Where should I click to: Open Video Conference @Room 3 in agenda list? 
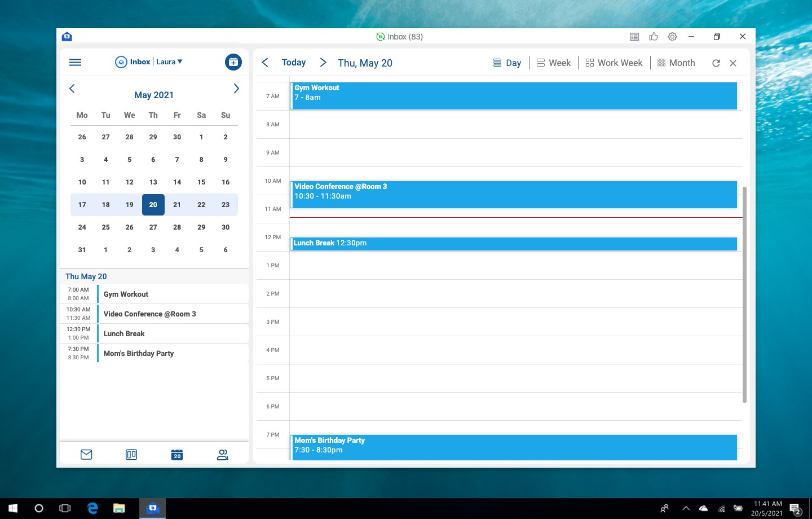tap(155, 314)
